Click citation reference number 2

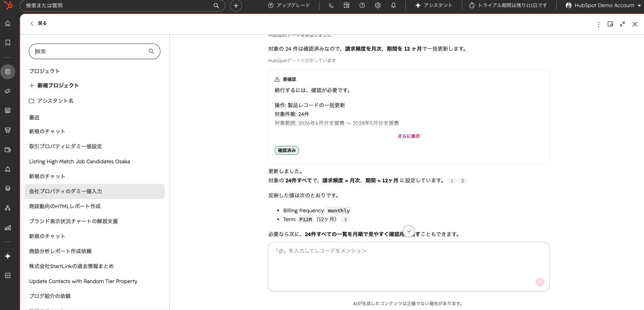point(463,181)
